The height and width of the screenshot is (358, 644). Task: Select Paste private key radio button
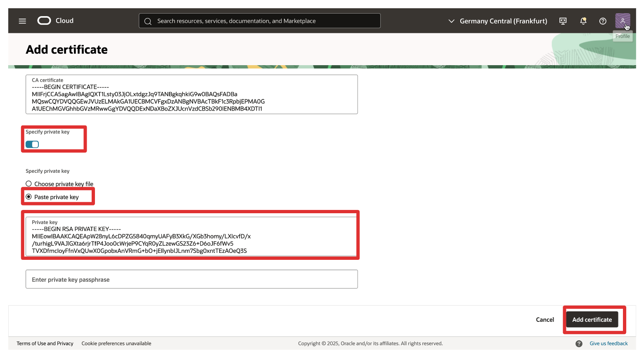pyautogui.click(x=29, y=197)
